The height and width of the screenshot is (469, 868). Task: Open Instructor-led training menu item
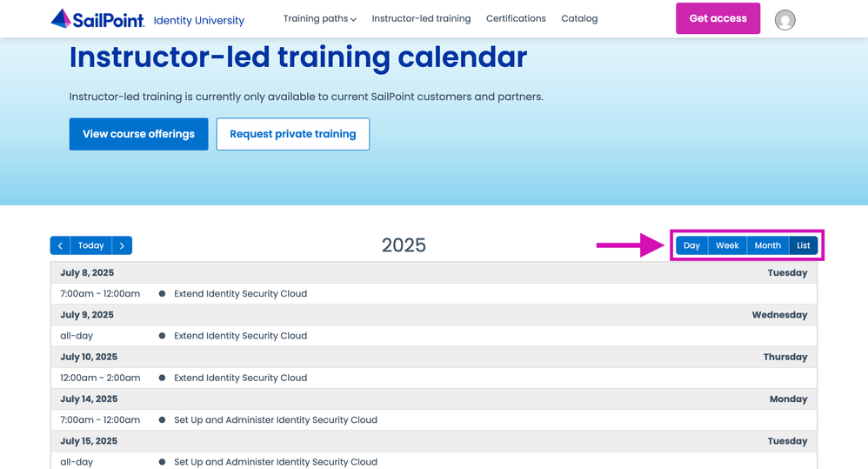tap(421, 18)
